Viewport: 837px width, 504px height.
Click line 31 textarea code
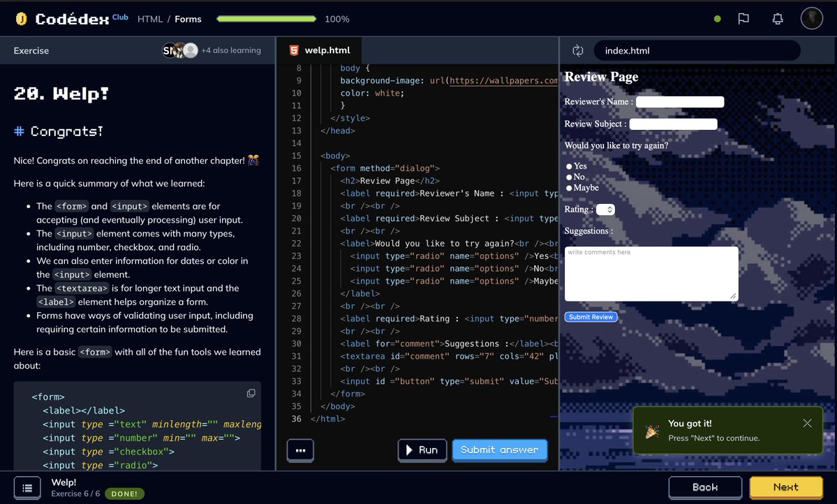coord(449,356)
